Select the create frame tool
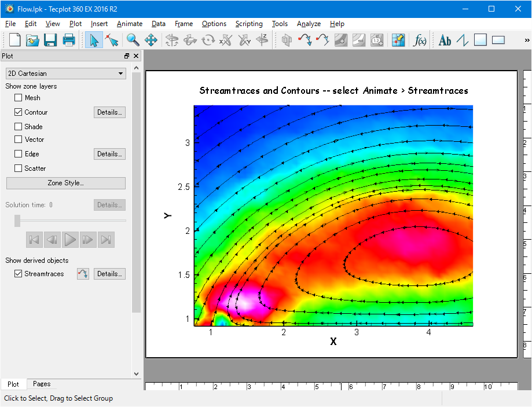Viewport: 532px width, 407px height. (x=498, y=40)
